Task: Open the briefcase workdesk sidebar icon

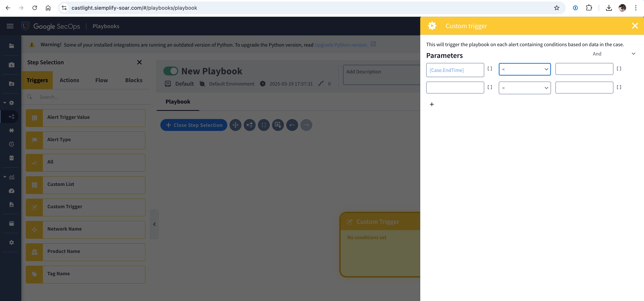Action: [12, 65]
